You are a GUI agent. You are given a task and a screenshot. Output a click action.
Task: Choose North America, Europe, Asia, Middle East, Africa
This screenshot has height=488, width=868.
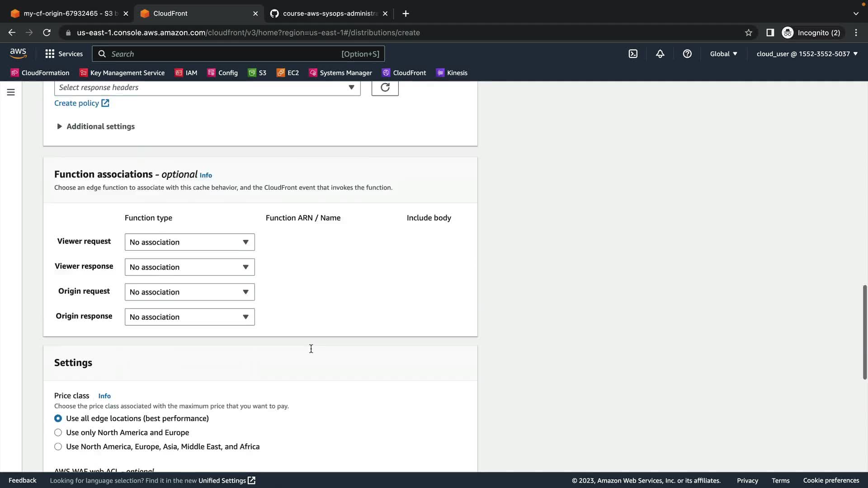click(x=58, y=446)
